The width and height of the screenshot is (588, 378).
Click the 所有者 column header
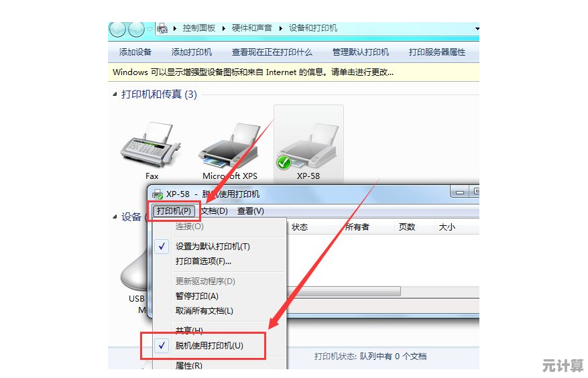click(357, 227)
